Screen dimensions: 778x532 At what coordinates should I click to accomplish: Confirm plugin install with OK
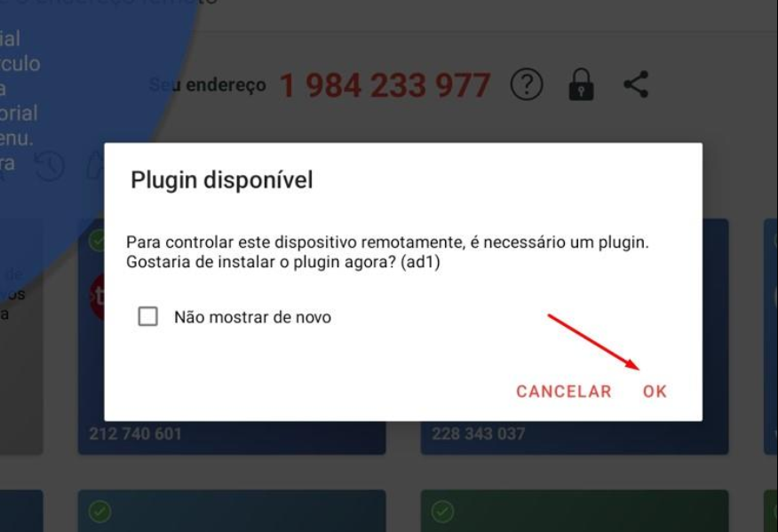(x=655, y=392)
